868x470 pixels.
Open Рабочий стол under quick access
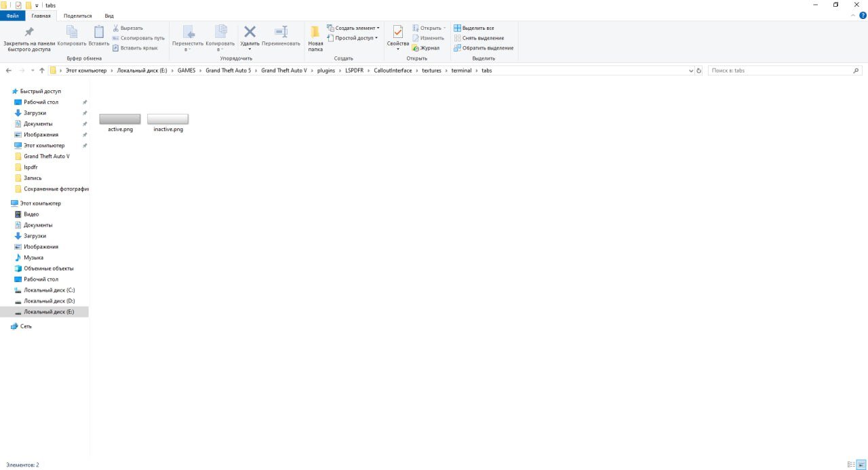[41, 102]
